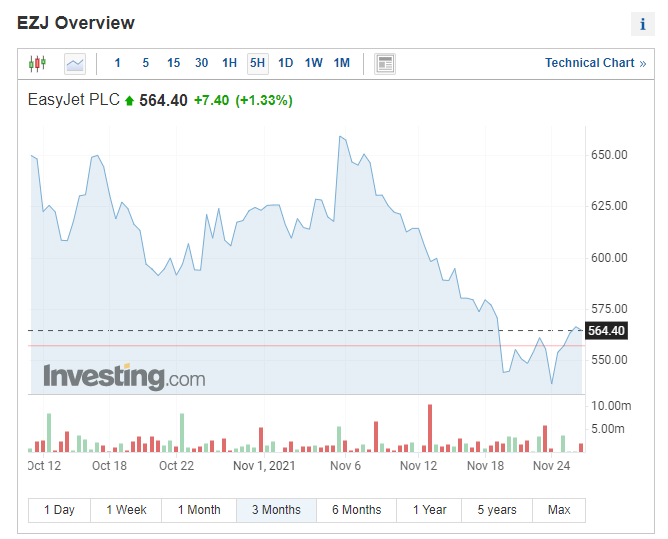Select the 1W interval
This screenshot has width=668, height=539.
point(314,63)
